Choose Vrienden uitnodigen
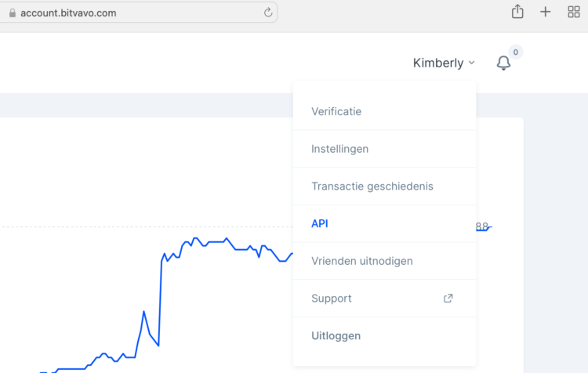 [x=361, y=261]
